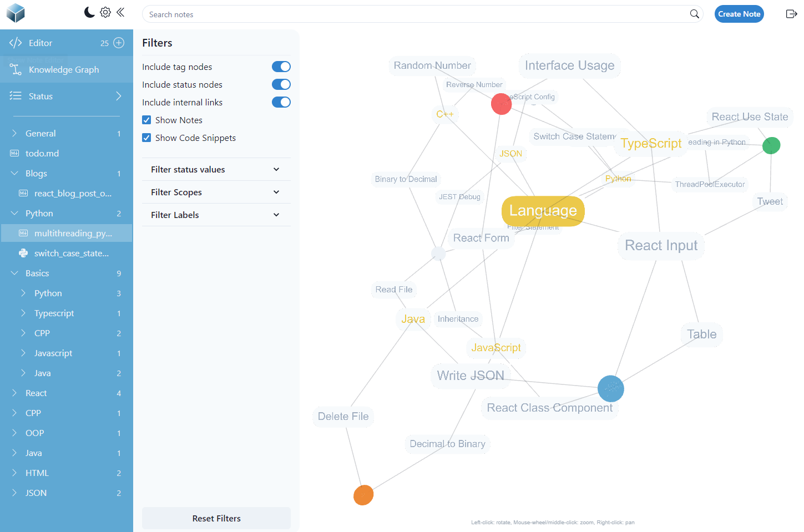Screen dimensions: 804x532
Task: Click the cube app logo
Action: point(16,13)
